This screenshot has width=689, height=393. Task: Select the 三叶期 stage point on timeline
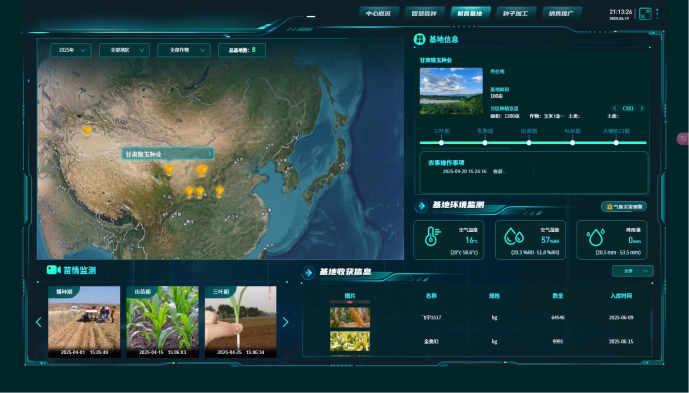[x=441, y=142]
